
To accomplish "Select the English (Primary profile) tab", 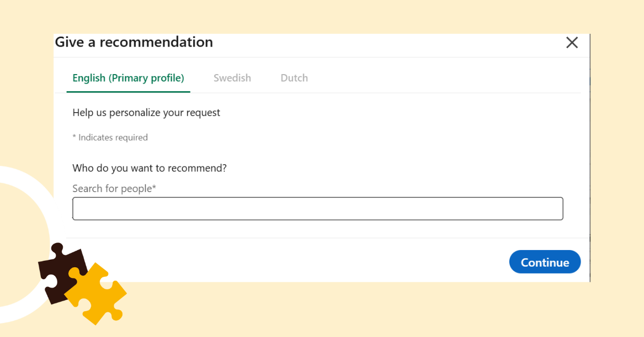I will (x=128, y=78).
